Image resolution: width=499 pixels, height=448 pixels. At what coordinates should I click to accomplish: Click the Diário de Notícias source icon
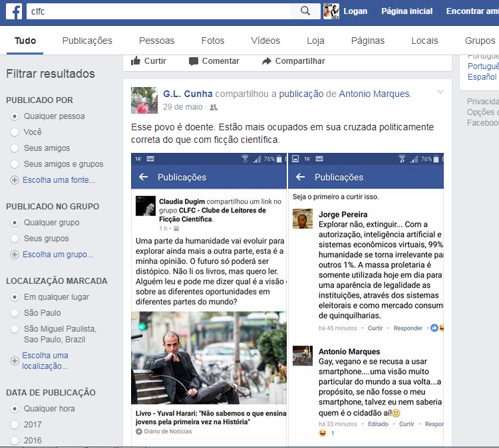tap(139, 431)
